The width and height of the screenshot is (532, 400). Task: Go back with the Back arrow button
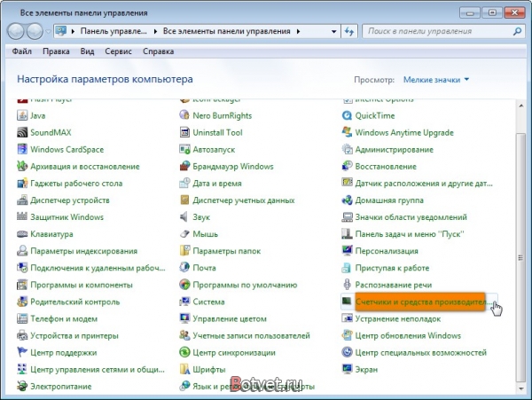coord(16,32)
